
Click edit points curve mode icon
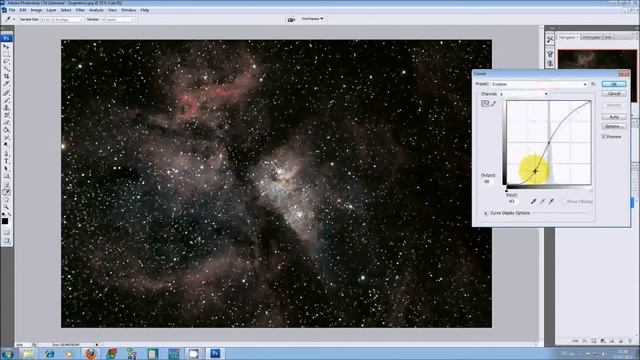point(485,104)
